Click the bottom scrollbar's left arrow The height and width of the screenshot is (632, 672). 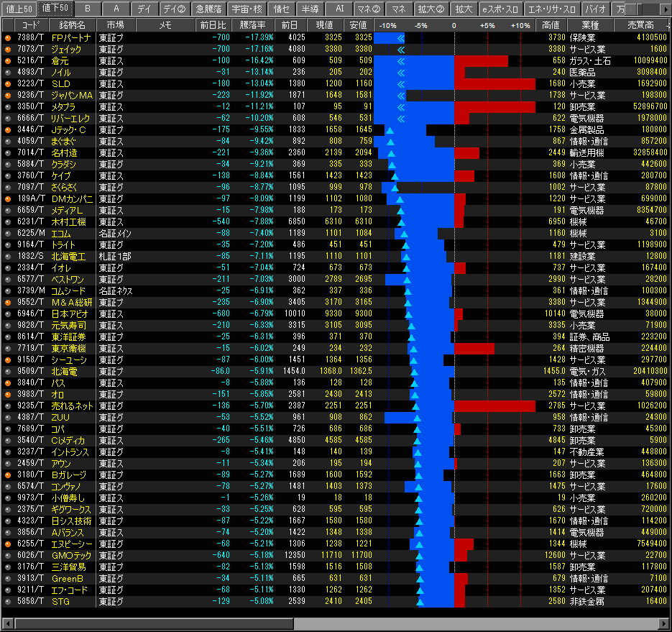(8, 623)
